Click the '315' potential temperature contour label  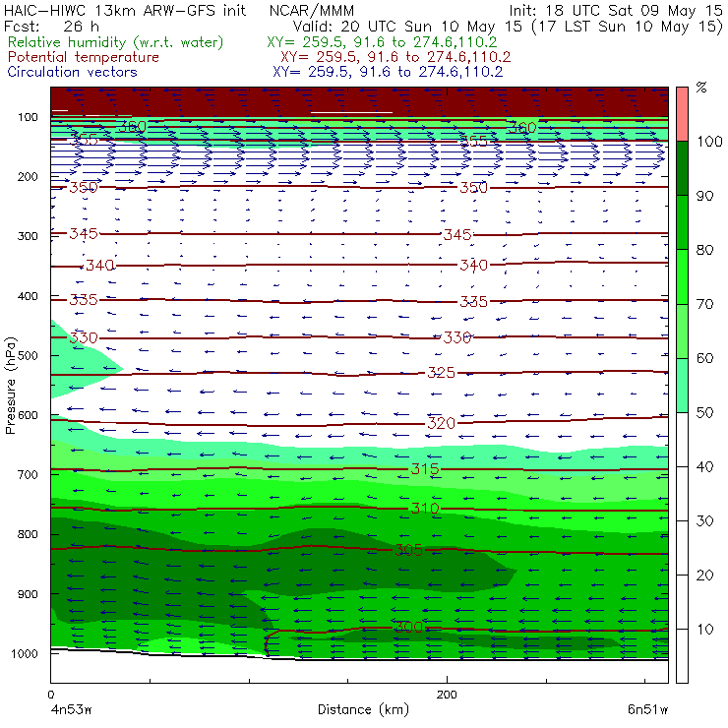pyautogui.click(x=425, y=469)
